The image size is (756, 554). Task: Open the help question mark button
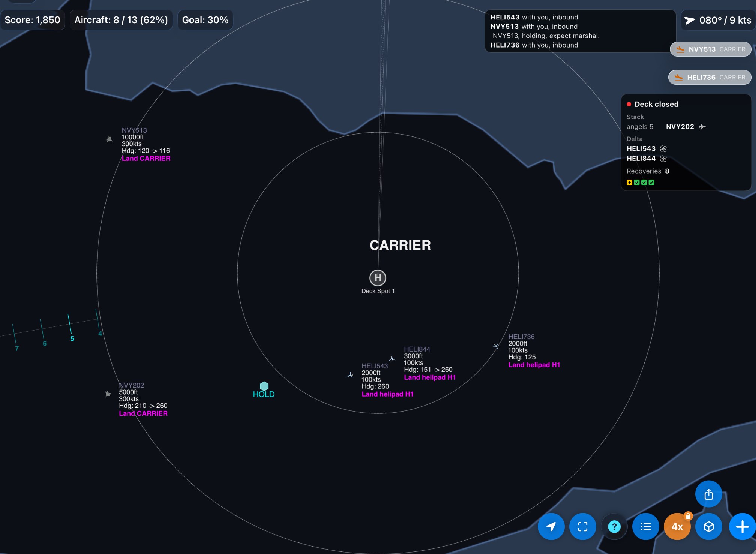[x=614, y=526]
